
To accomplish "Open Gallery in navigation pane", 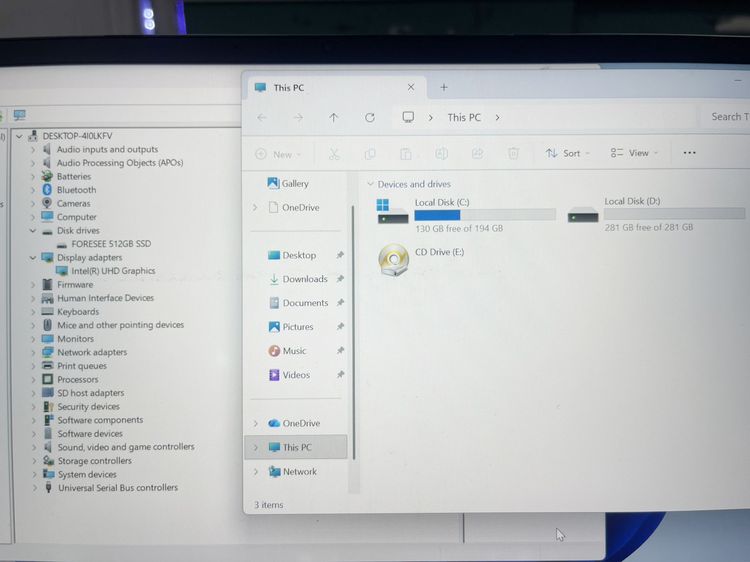I will 288,183.
